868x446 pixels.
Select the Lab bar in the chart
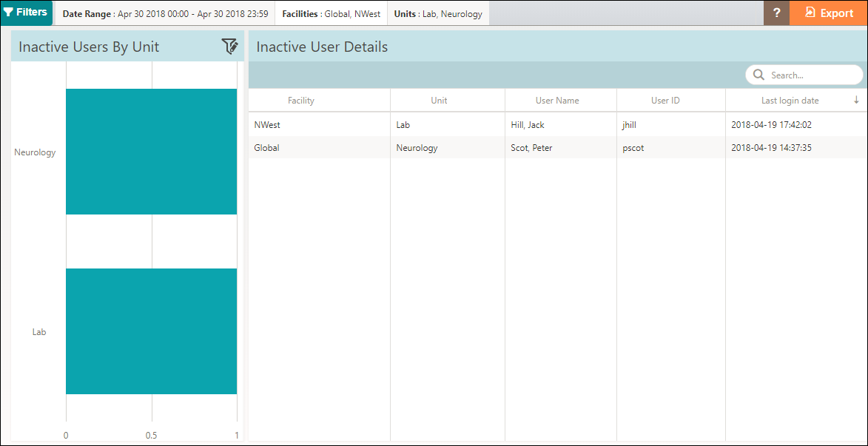pos(151,331)
